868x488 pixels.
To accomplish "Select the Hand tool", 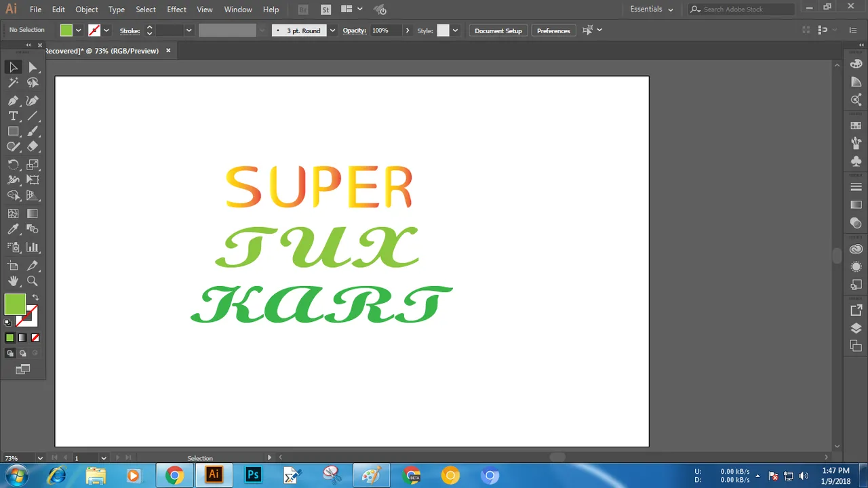I will (13, 281).
